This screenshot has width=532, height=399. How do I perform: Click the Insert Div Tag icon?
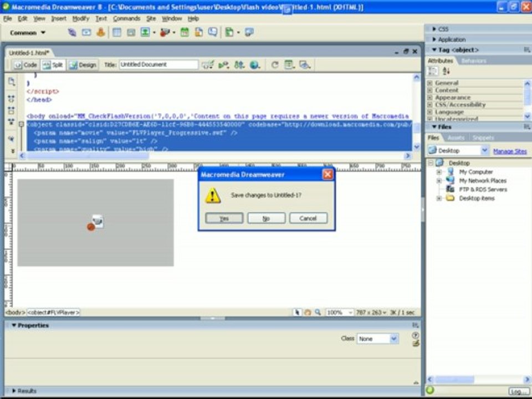(131, 33)
